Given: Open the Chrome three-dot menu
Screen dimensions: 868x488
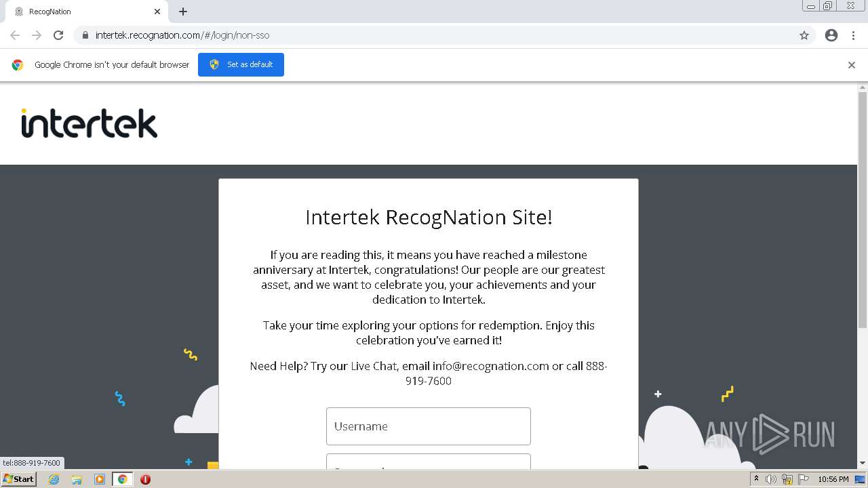Looking at the screenshot, I should tap(853, 35).
